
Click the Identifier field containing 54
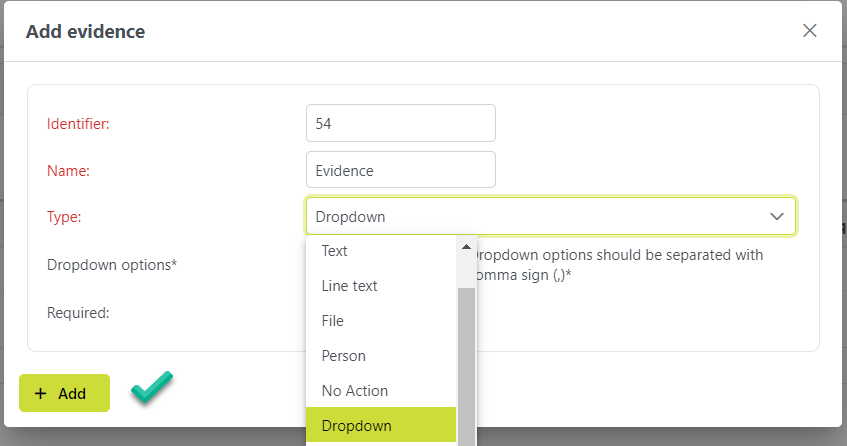[x=400, y=124]
